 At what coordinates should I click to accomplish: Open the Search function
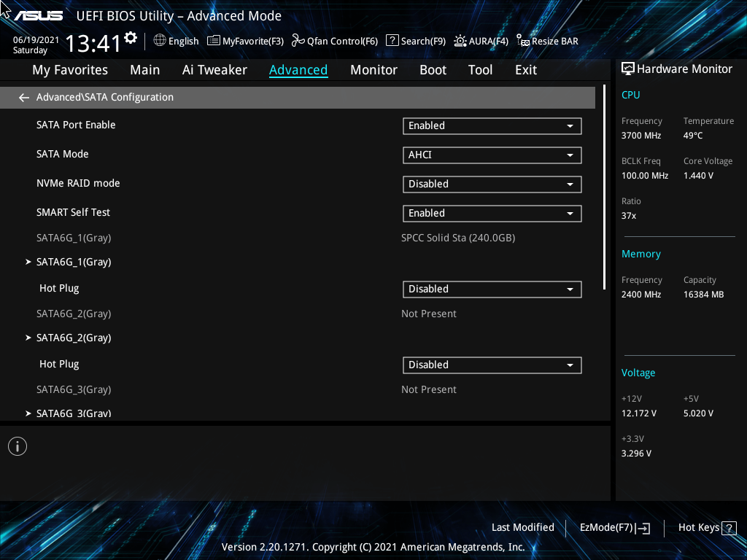[x=415, y=41]
